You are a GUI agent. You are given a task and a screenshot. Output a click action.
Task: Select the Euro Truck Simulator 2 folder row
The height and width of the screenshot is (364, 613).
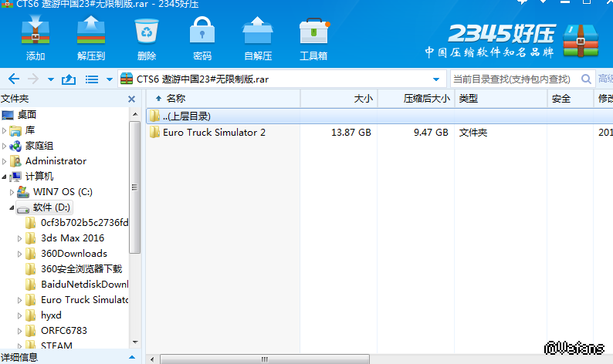[380, 133]
